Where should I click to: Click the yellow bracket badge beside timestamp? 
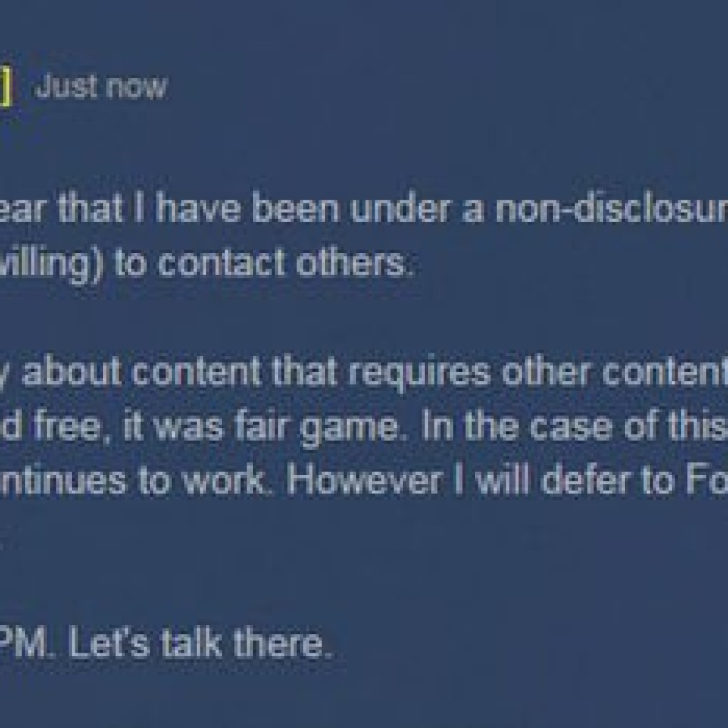(x=5, y=88)
